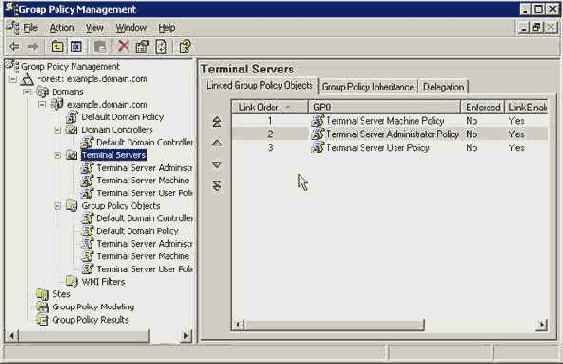Open the Properties toolbar icon
563x364 pixels.
tap(142, 47)
